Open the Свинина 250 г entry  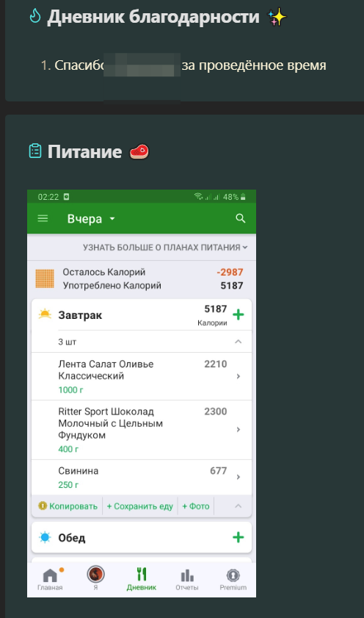[x=142, y=478]
